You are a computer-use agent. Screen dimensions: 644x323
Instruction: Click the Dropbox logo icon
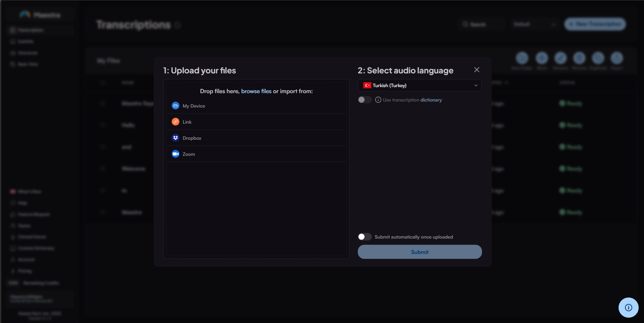(x=175, y=138)
